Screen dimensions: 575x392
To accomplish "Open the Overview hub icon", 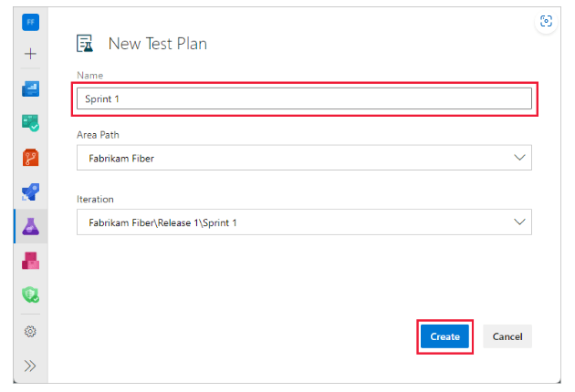I will tap(30, 88).
